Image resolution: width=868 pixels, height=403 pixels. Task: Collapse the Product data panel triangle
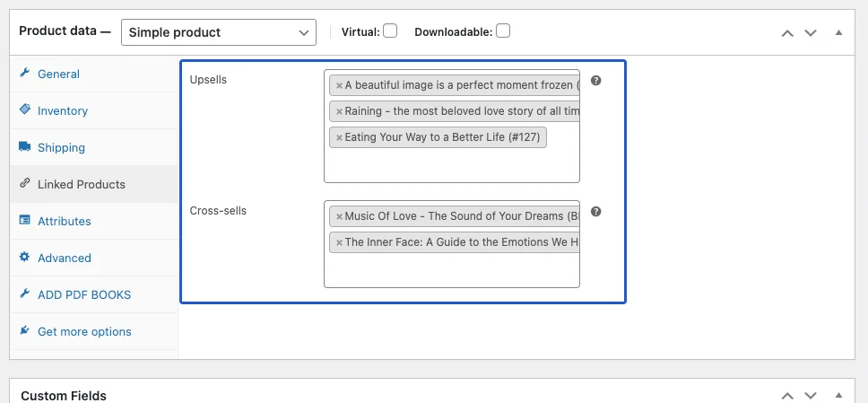pyautogui.click(x=838, y=32)
